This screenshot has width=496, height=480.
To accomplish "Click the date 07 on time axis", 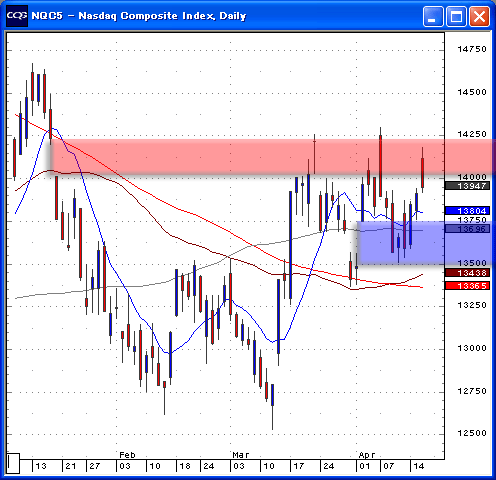I will click(389, 466).
